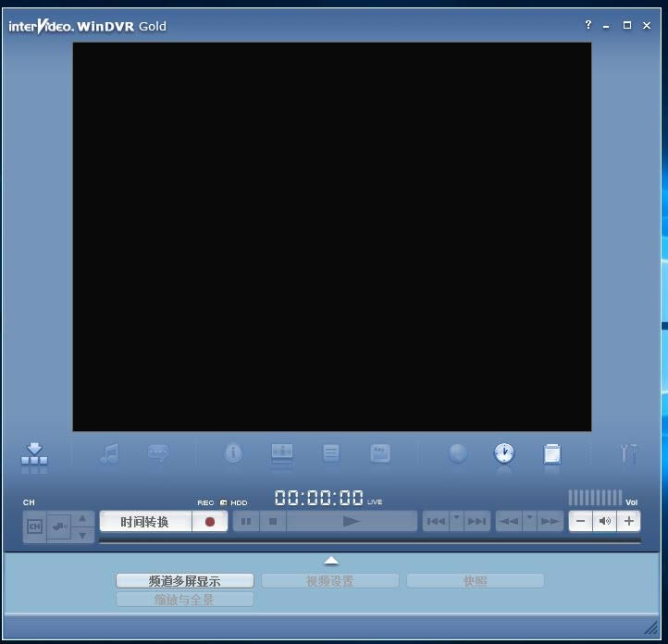Click the 频道多屏显示 button

tap(185, 581)
